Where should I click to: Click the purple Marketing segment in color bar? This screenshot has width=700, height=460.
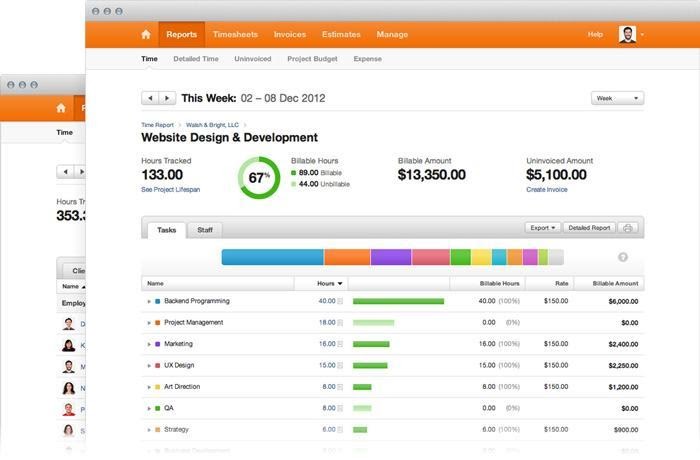click(x=391, y=257)
